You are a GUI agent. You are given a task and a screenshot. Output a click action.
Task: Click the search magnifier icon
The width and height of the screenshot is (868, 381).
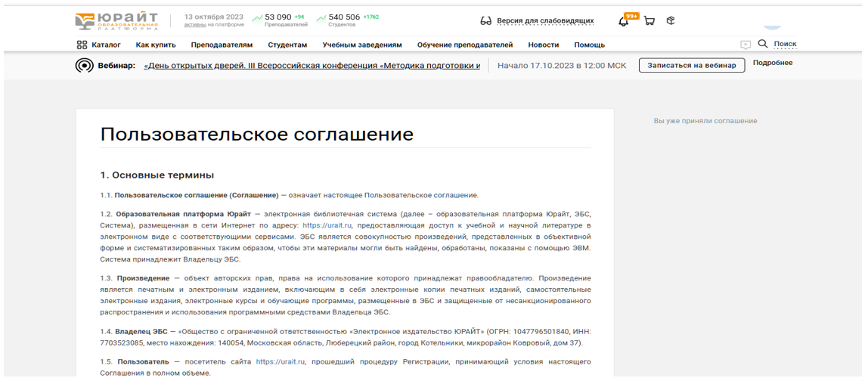click(x=763, y=44)
